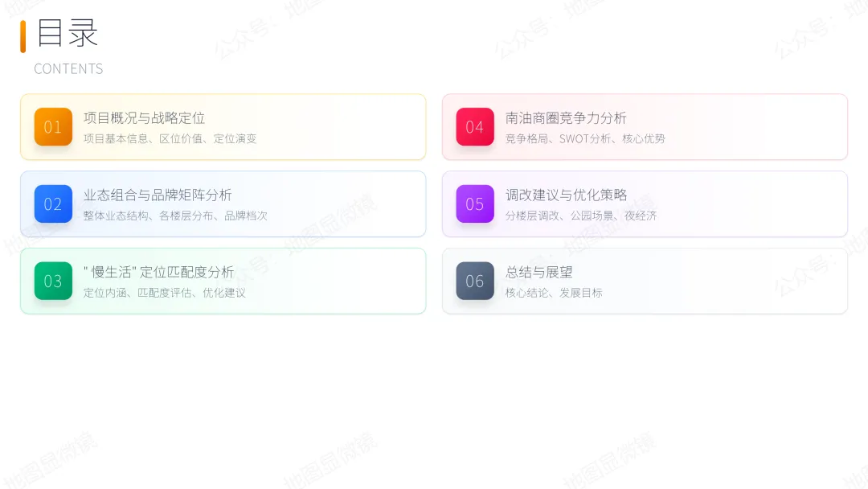
Task: Click the orange 01 number badge
Action: point(53,127)
